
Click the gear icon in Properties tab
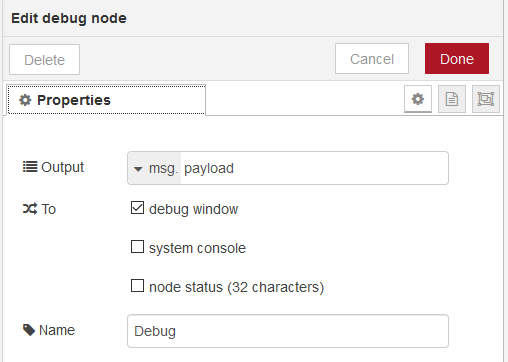[x=25, y=100]
